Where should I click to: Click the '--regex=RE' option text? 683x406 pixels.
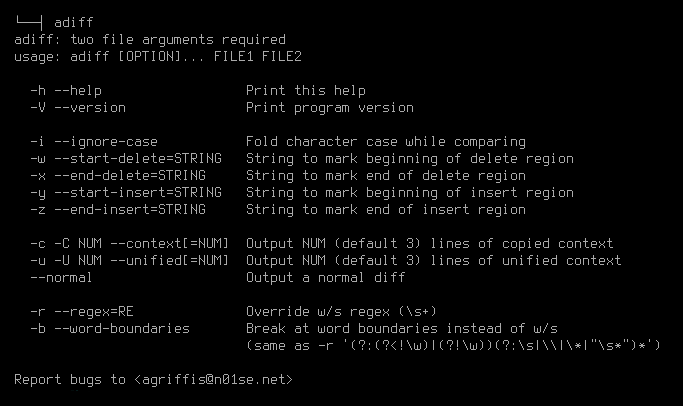coord(94,311)
